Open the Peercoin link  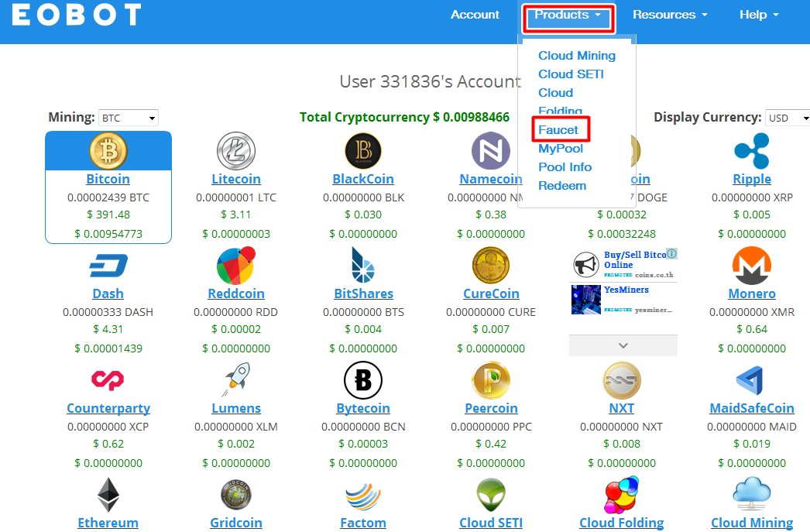[491, 408]
